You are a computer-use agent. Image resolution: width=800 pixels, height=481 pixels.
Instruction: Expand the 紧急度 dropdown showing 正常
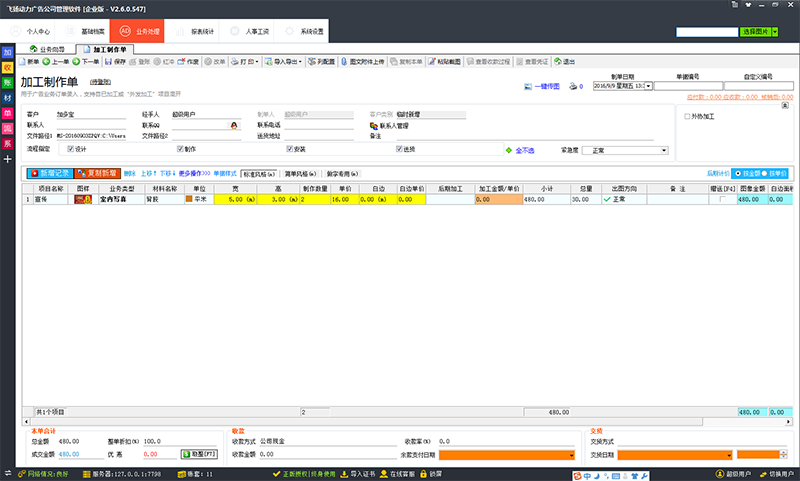click(x=665, y=149)
